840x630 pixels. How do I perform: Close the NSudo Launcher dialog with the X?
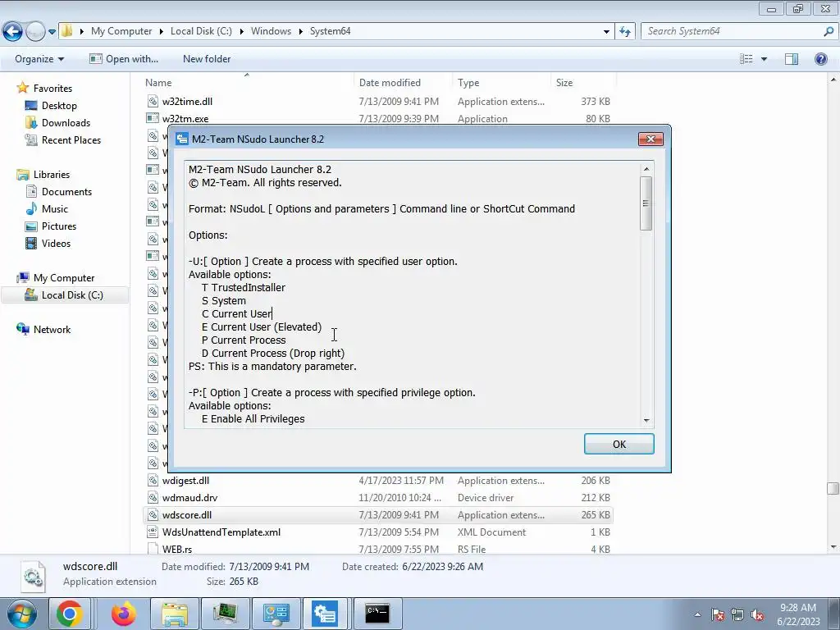(x=651, y=139)
